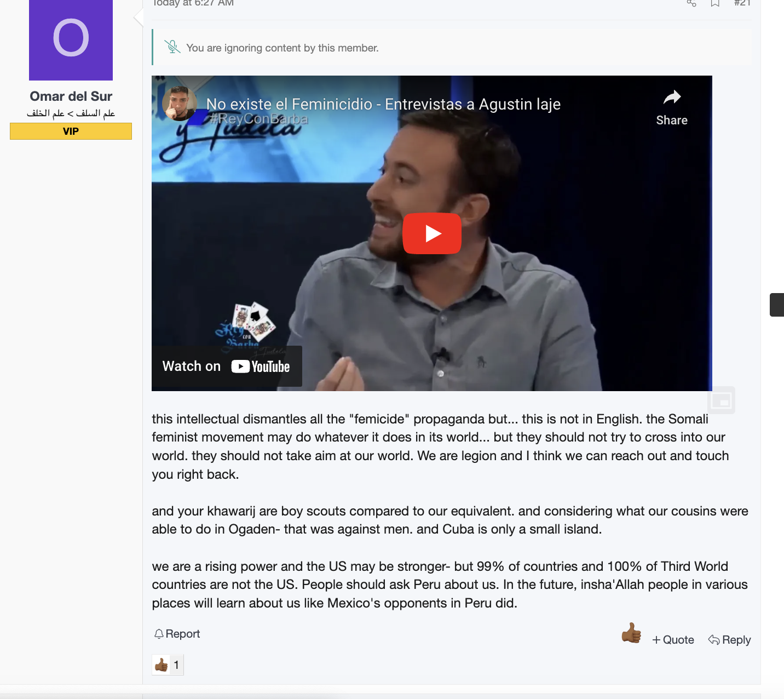This screenshot has height=699, width=784.
Task: Toggle +Quote for this post
Action: pos(673,640)
